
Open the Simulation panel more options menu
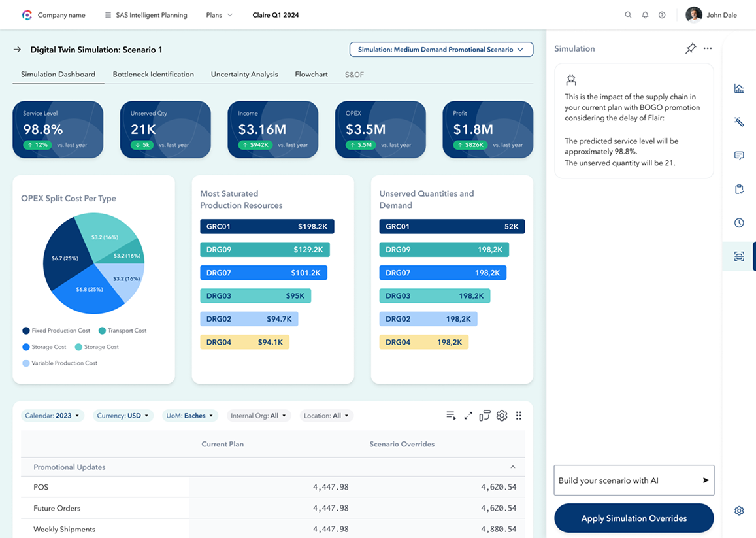(x=707, y=48)
